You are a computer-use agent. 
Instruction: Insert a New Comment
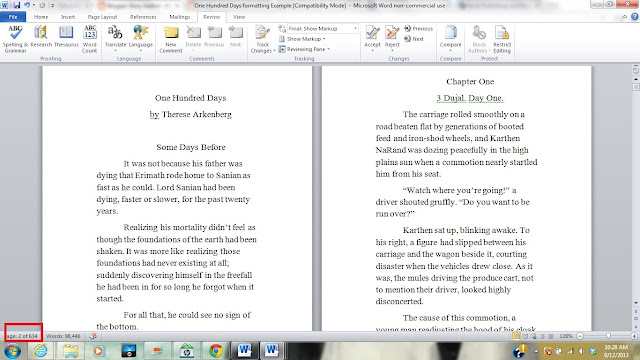pyautogui.click(x=171, y=39)
